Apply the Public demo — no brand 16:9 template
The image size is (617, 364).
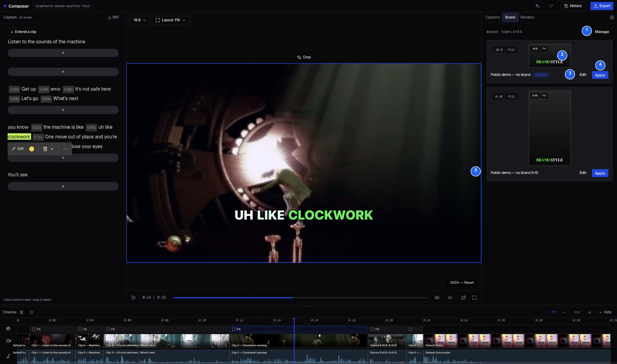point(600,75)
